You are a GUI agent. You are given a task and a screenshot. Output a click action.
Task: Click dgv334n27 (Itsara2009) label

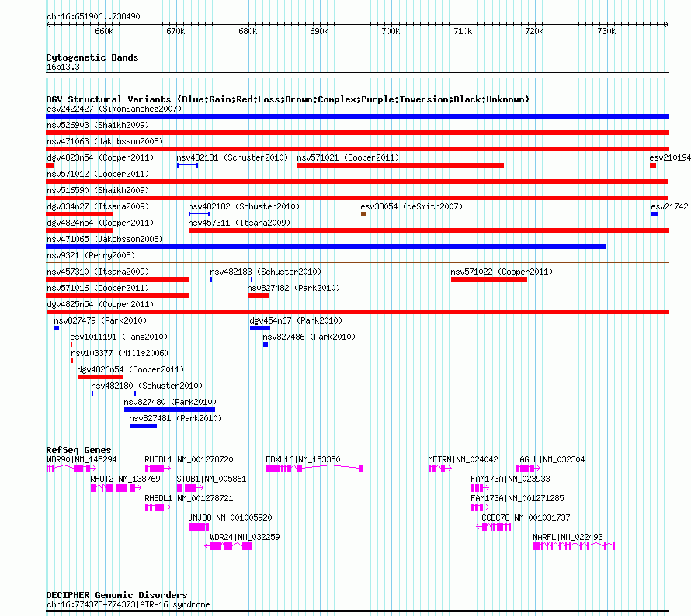pyautogui.click(x=98, y=206)
